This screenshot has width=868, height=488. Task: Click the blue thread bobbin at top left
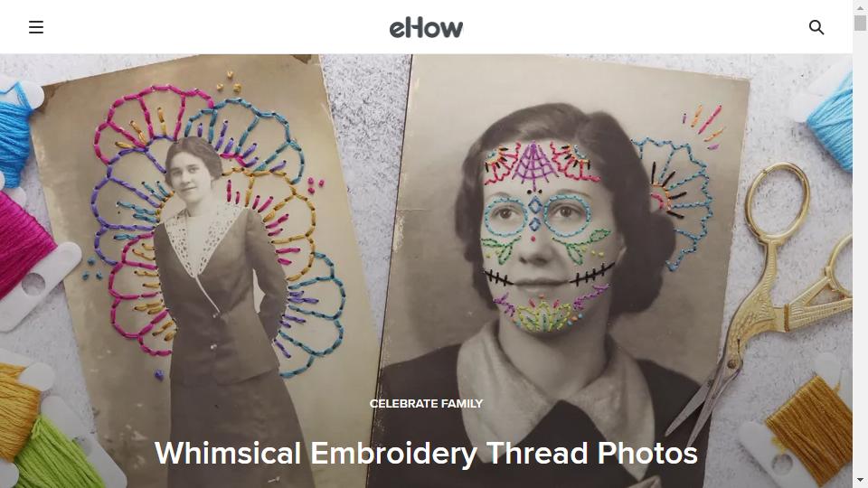(x=16, y=125)
